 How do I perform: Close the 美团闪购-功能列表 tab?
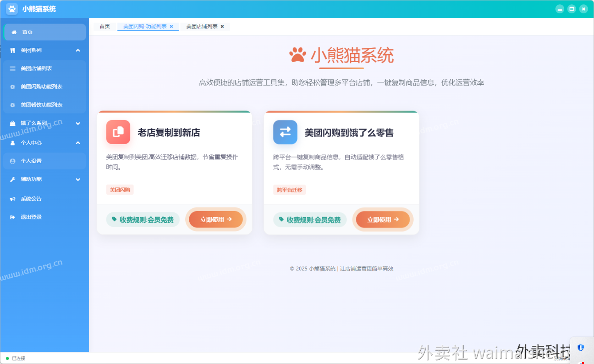tap(172, 27)
